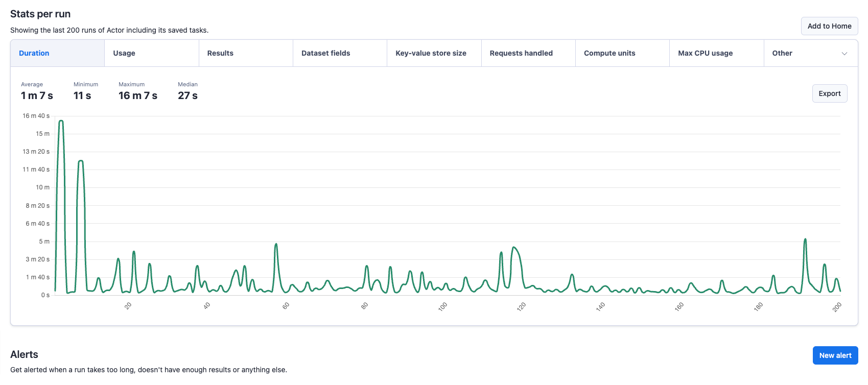Click the 16 m 40 s y-axis label

tap(36, 116)
